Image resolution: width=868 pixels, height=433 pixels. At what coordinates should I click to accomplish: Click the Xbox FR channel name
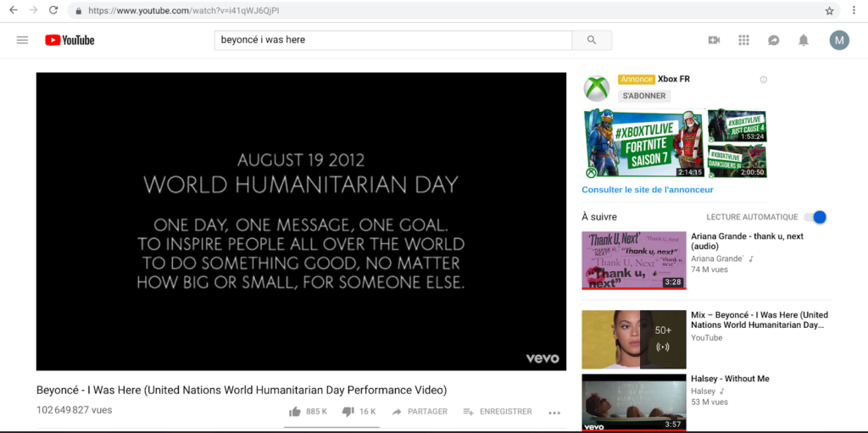[674, 79]
